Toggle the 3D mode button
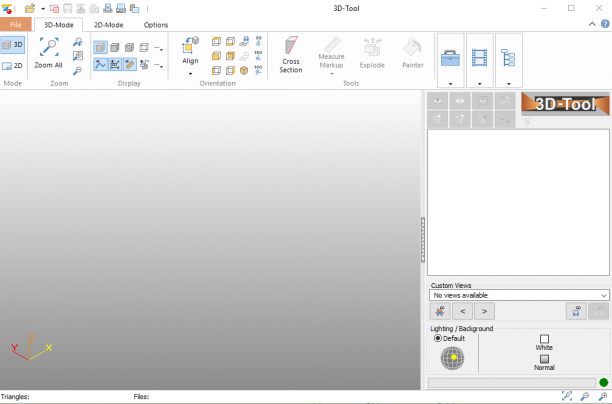The width and height of the screenshot is (612, 404). coord(12,44)
